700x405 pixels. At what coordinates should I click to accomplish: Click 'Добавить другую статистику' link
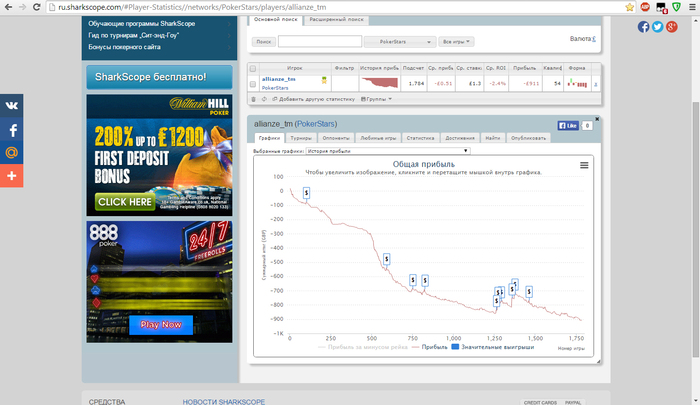click(313, 99)
